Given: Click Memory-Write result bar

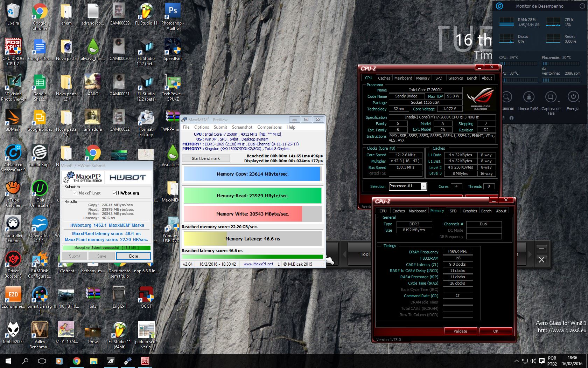Looking at the screenshot, I should point(252,214).
